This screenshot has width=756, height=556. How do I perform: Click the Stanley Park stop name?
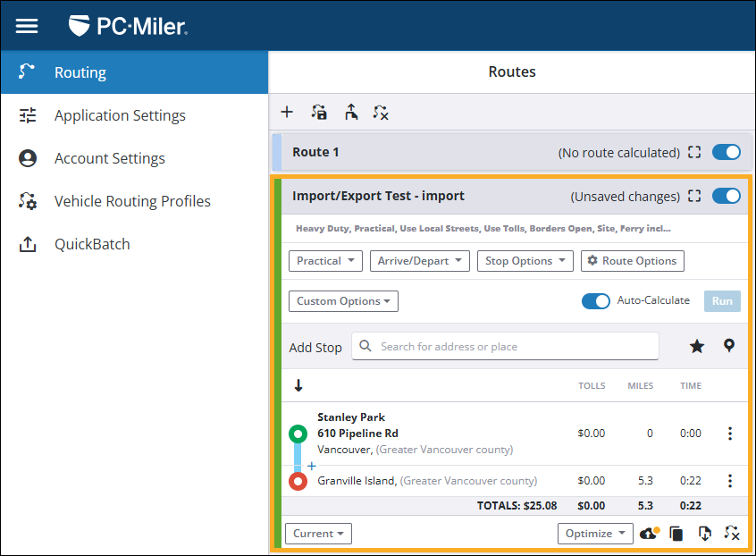click(351, 417)
